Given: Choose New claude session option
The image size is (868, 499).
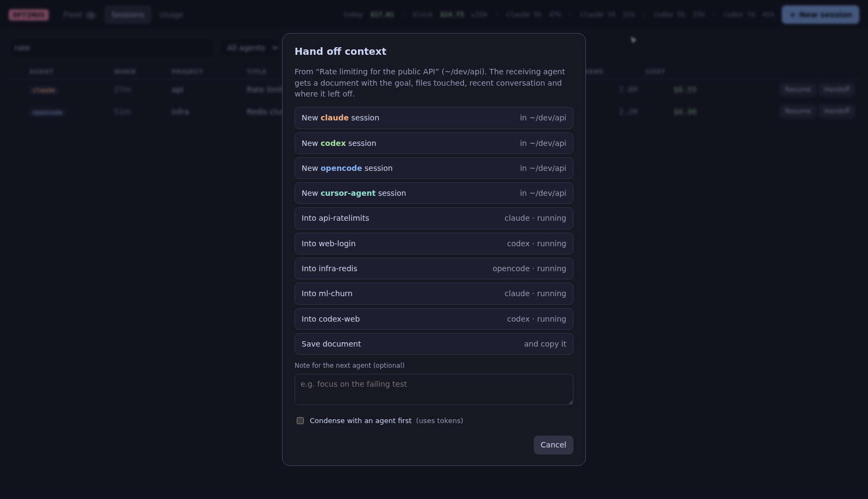Looking at the screenshot, I should coord(434,118).
